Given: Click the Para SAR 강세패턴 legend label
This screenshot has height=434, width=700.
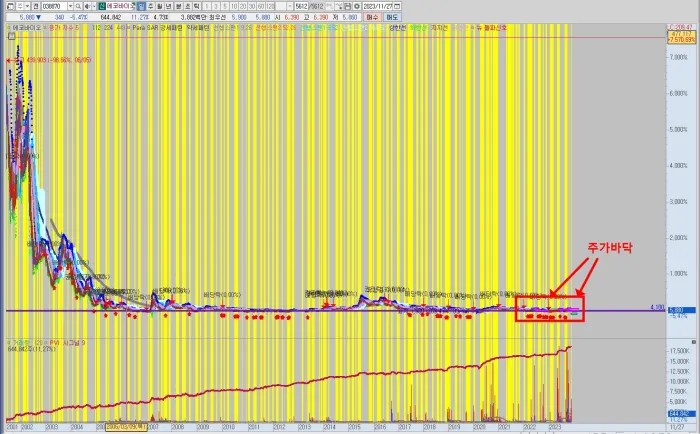Looking at the screenshot, I should pyautogui.click(x=158, y=27).
